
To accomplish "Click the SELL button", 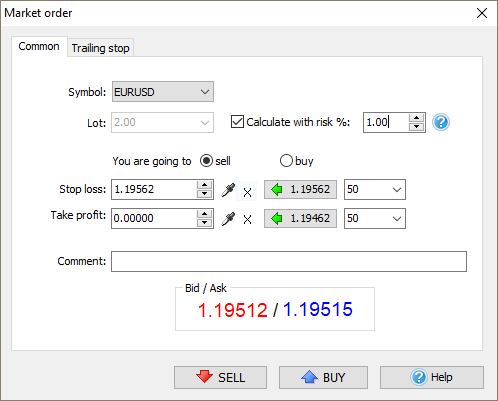I will (220, 377).
